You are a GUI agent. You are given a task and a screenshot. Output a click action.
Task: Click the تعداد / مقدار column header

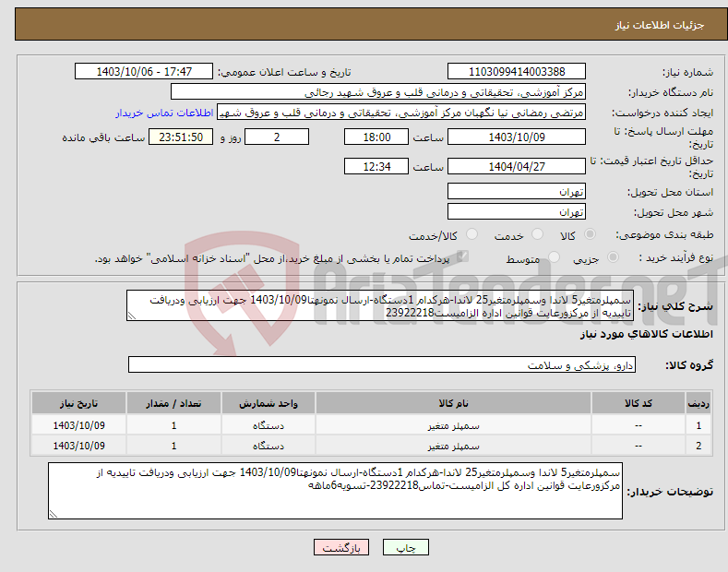173,403
